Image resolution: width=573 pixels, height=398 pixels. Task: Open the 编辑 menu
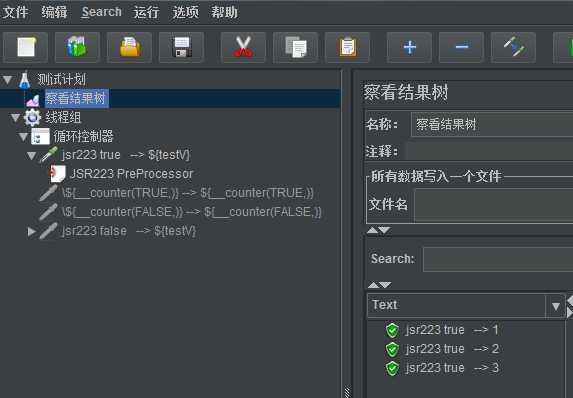(54, 12)
